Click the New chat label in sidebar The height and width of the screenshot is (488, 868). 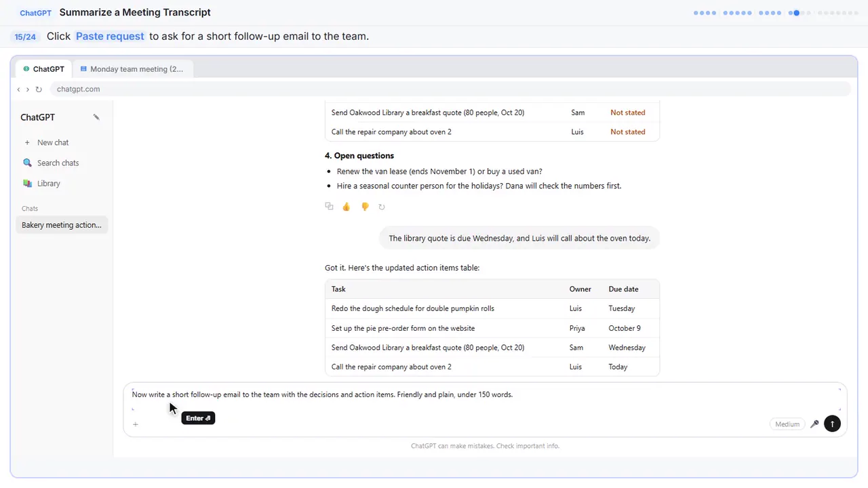point(53,142)
